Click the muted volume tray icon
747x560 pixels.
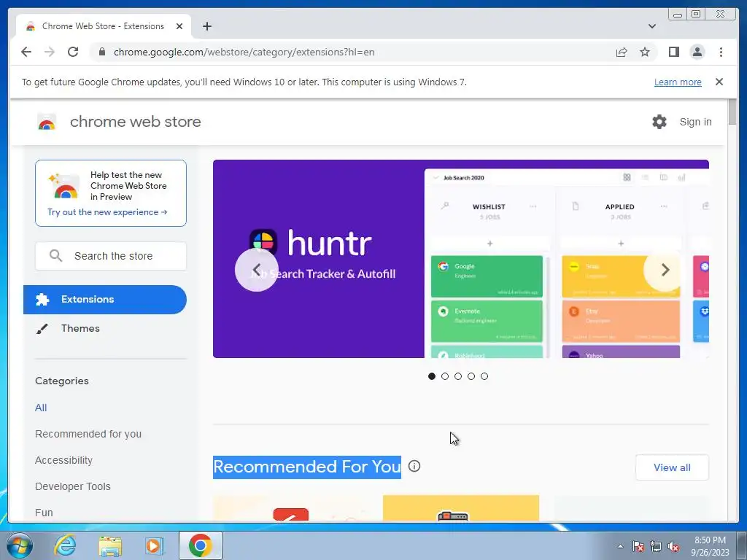point(673,546)
